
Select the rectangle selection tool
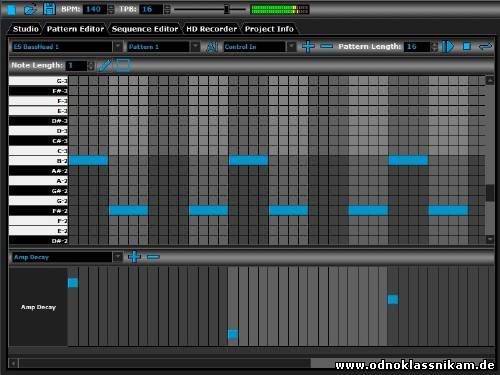tap(123, 65)
